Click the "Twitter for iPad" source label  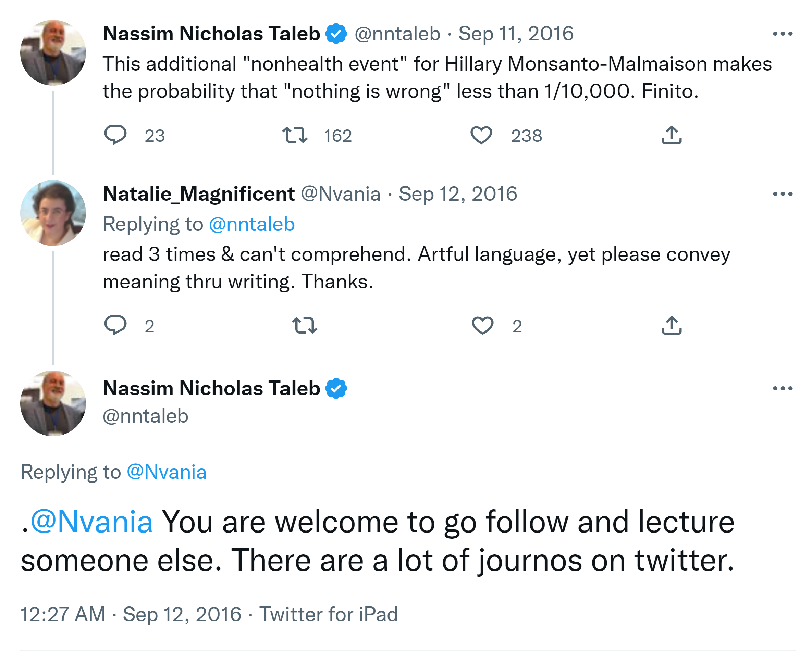pos(329,614)
